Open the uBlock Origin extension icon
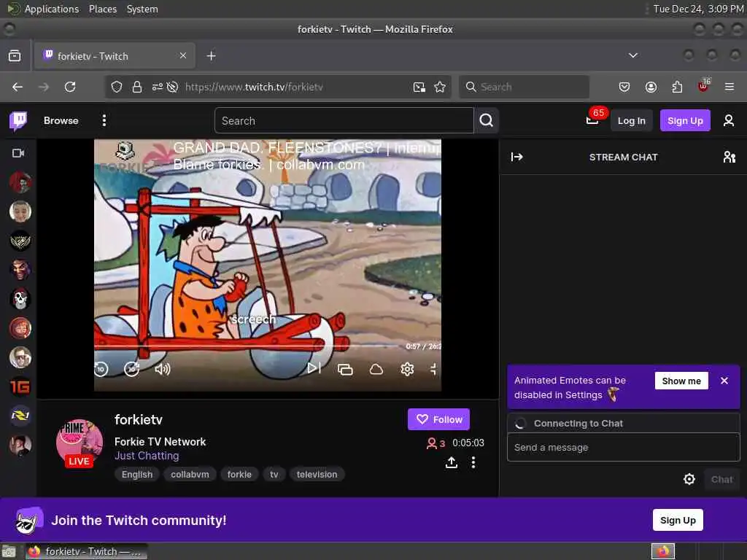Viewport: 747px width, 560px height. tap(703, 86)
